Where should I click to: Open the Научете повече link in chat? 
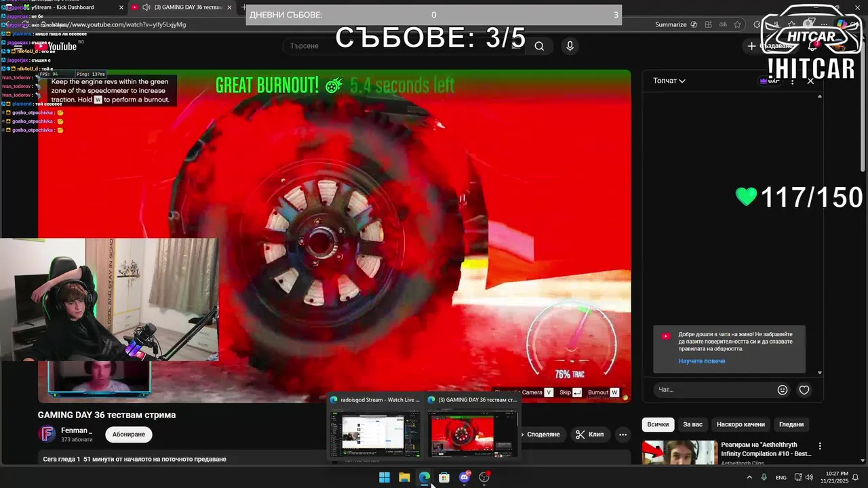pos(702,361)
